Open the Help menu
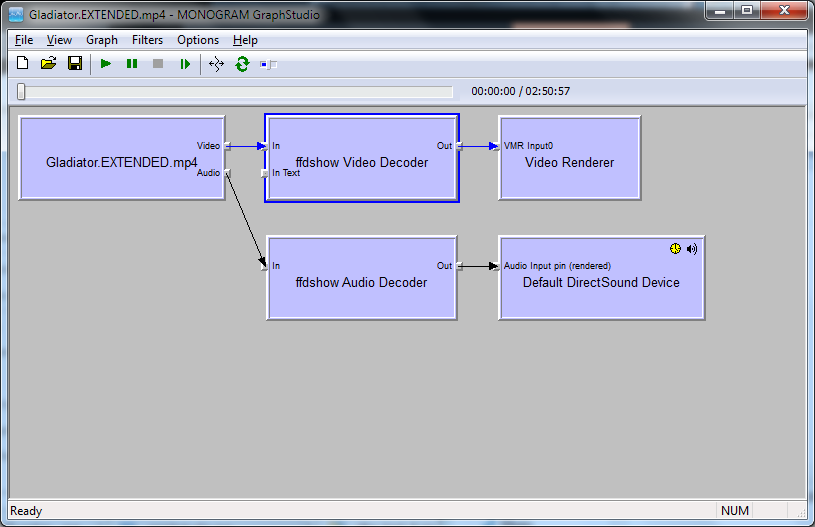Screen dimensions: 815x527 point(245,40)
